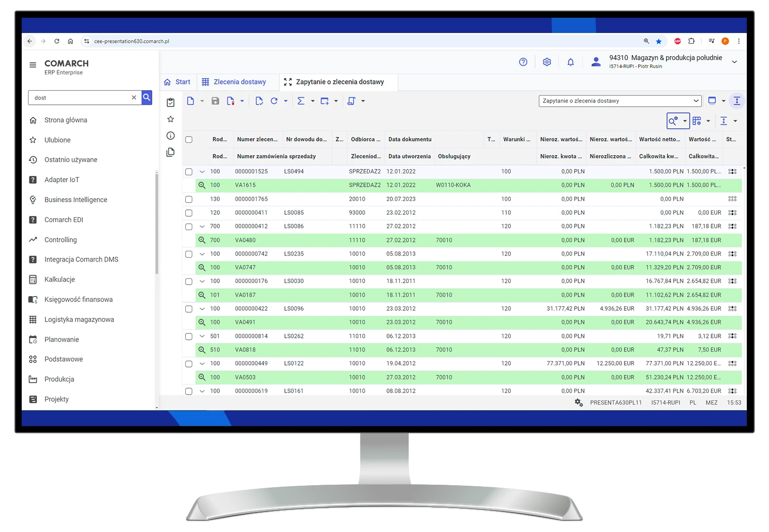Check the row 0000001525 checkbox
Image resolution: width=769 pixels, height=532 pixels.
[x=189, y=172]
